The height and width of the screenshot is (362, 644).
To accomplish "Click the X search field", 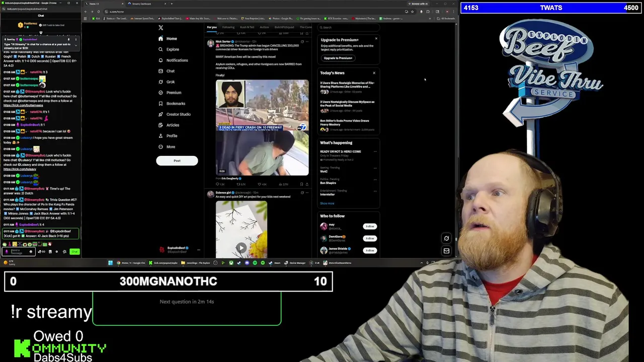I will pyautogui.click(x=349, y=28).
